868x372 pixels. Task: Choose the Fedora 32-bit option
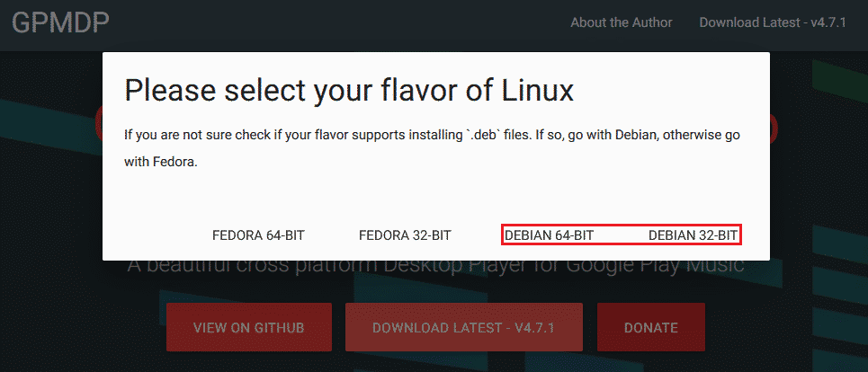click(x=405, y=235)
